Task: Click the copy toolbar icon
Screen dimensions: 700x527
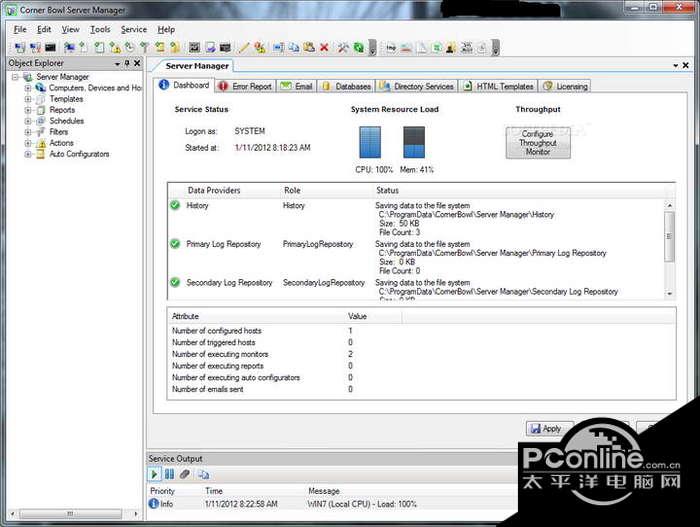Action: pos(294,48)
